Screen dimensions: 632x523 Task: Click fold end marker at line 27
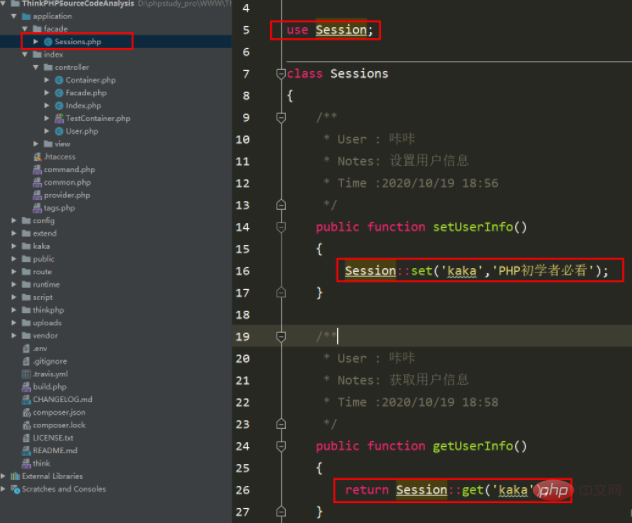pyautogui.click(x=281, y=511)
